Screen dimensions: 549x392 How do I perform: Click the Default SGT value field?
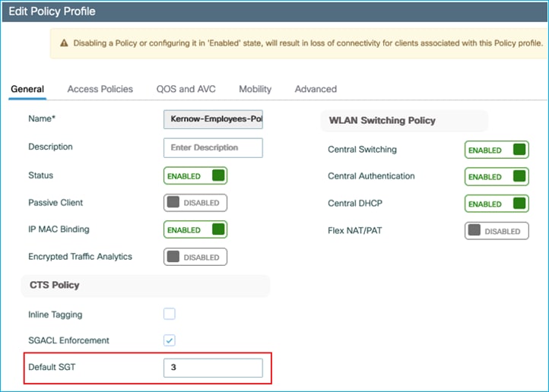pyautogui.click(x=213, y=368)
